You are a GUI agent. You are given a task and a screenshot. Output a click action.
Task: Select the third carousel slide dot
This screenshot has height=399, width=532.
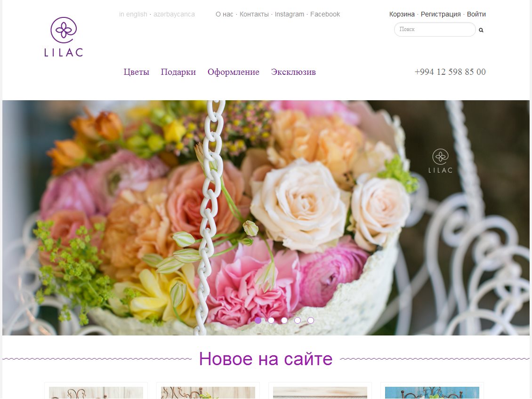[284, 320]
